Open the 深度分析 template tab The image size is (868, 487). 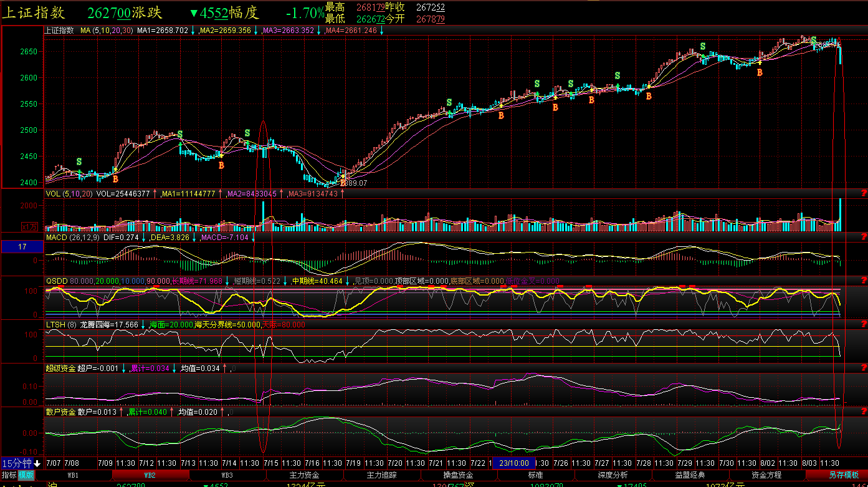(613, 475)
